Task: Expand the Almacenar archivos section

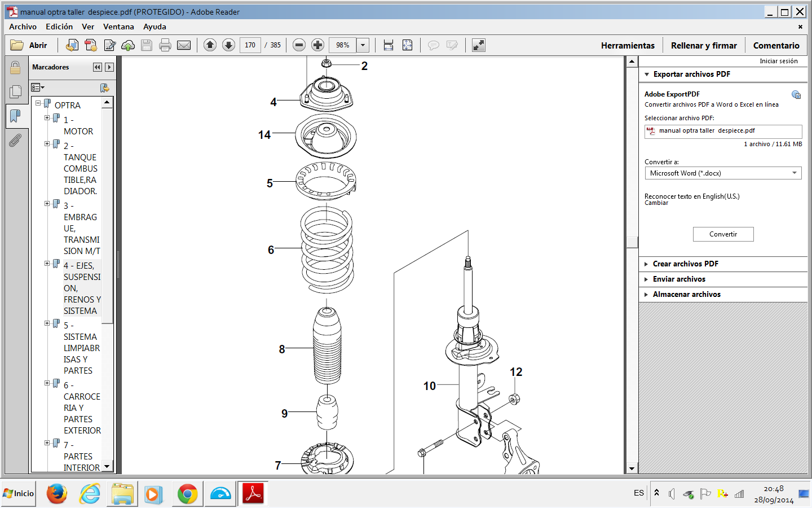Action: 646,295
